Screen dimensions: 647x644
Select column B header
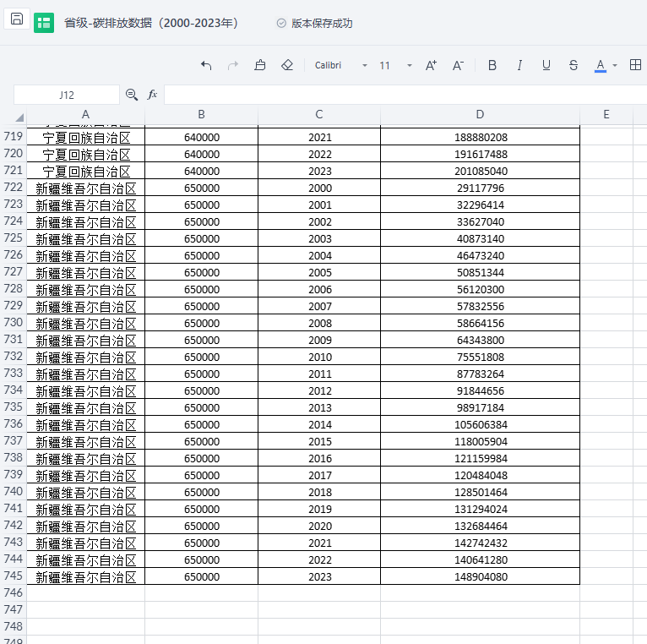201,114
